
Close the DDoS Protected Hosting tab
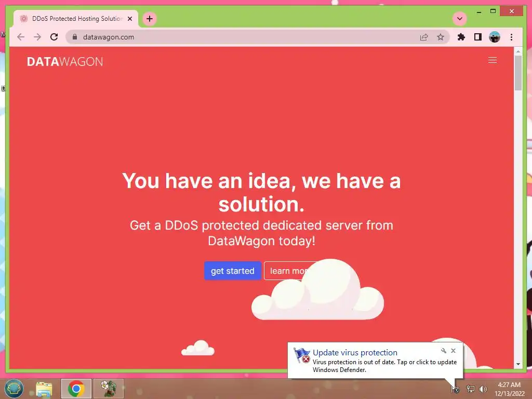pyautogui.click(x=129, y=19)
